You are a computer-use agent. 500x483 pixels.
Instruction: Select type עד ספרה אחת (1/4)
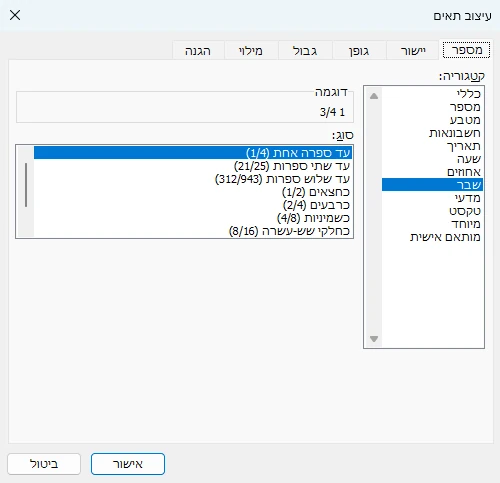[193, 153]
